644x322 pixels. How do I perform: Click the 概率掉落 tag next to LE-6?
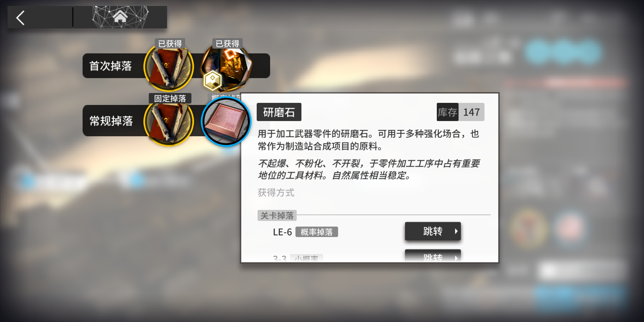[317, 232]
